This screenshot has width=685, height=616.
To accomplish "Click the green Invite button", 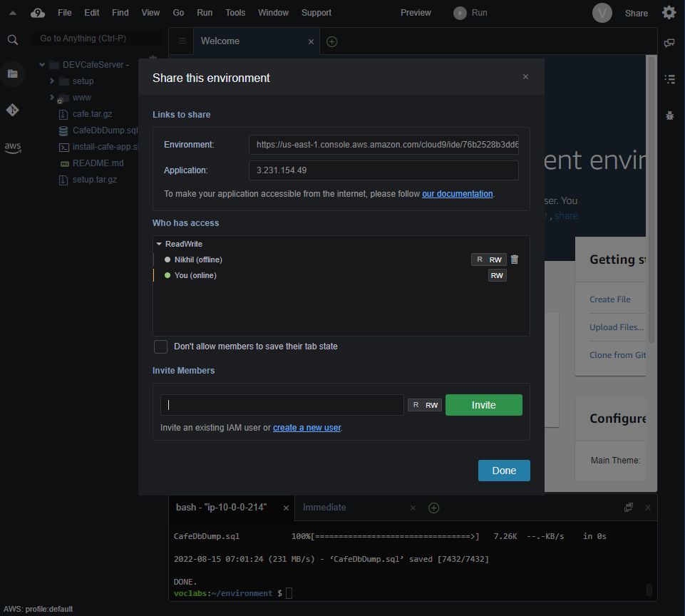I will tap(483, 405).
